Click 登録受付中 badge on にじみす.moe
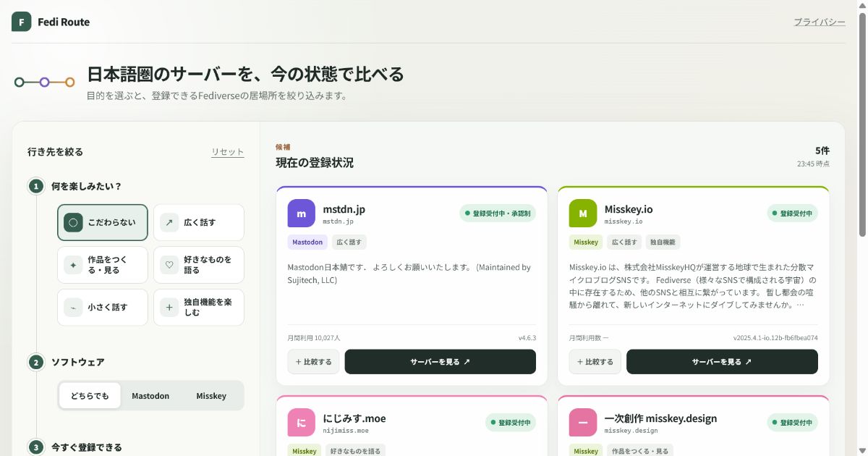The image size is (868, 456). [511, 423]
